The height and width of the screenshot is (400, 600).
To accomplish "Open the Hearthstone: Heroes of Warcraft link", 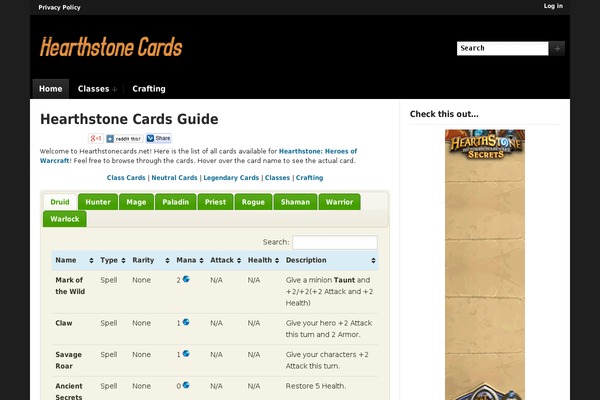I will coord(318,151).
